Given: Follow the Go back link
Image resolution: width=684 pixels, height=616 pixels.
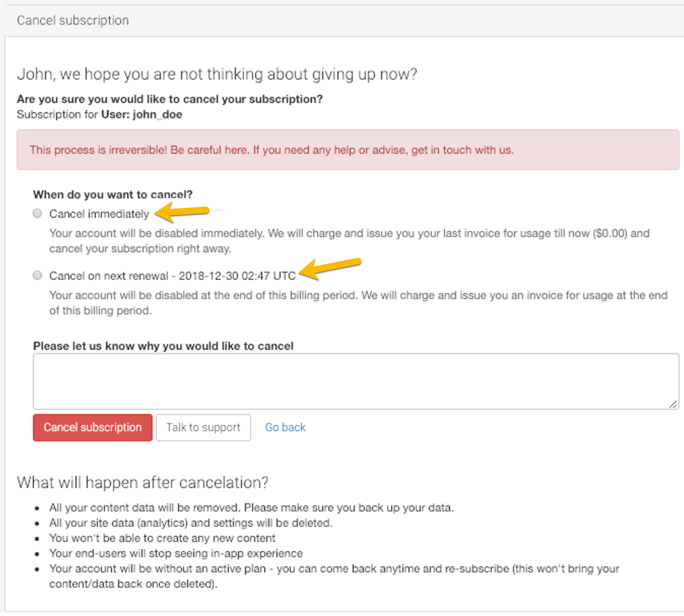Looking at the screenshot, I should click(285, 427).
